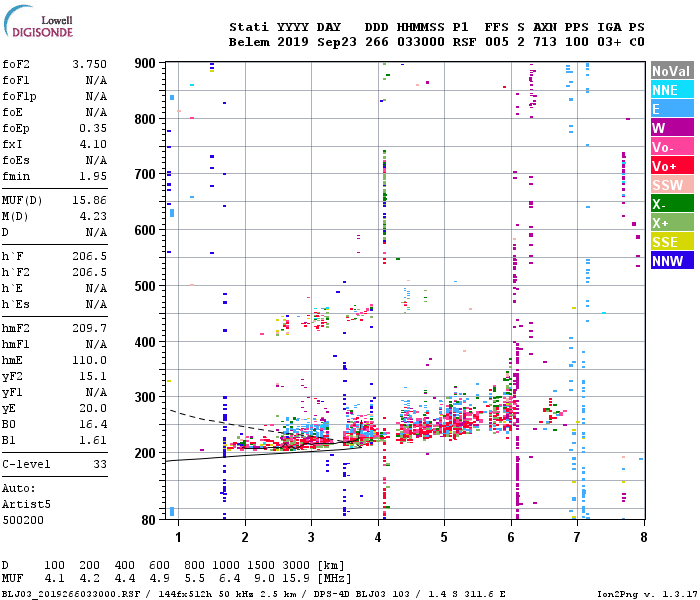Viewport: 700px width, 600px height.
Task: Click the yF2 value 15.1
Action: (93, 376)
